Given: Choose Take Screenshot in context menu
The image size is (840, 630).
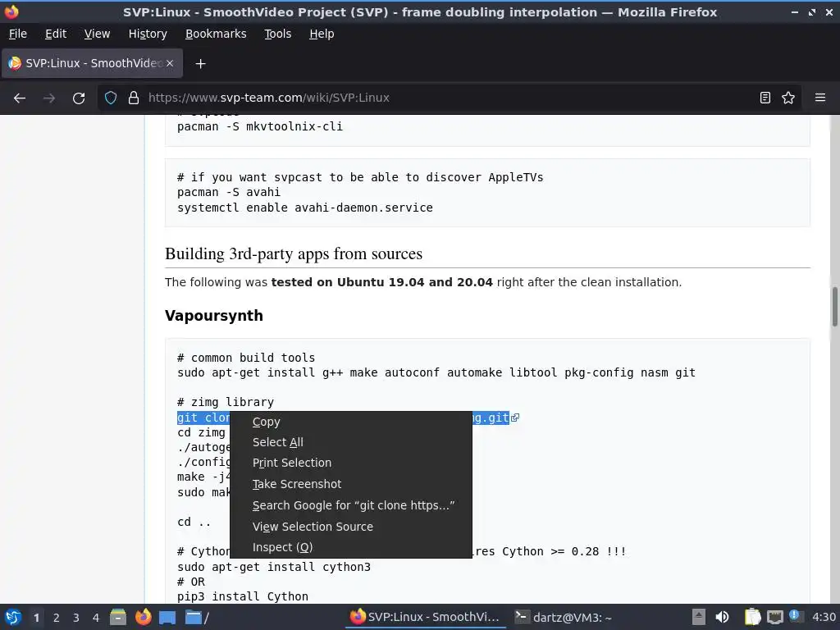Looking at the screenshot, I should coord(351,484).
